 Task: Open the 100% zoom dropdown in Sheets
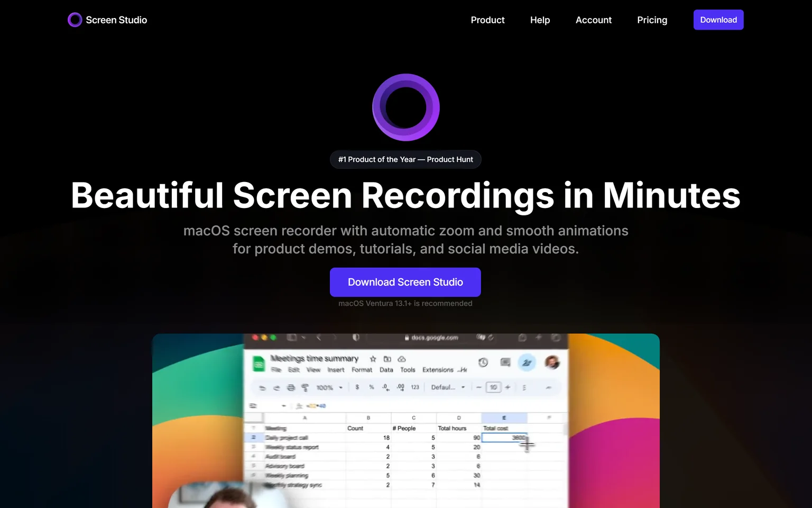coord(329,388)
